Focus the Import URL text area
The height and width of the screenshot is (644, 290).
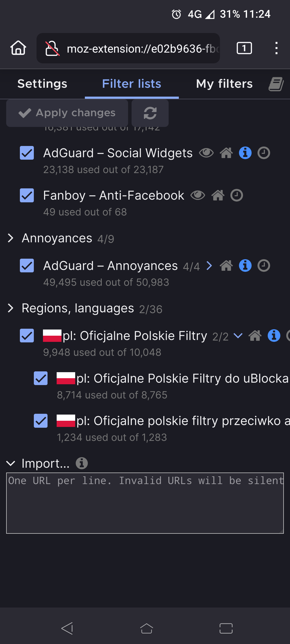click(145, 503)
